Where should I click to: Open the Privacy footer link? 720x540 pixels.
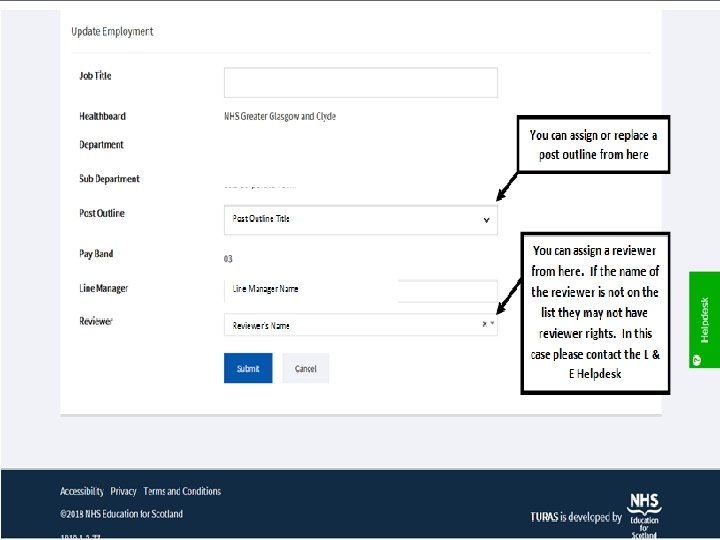coord(123,491)
